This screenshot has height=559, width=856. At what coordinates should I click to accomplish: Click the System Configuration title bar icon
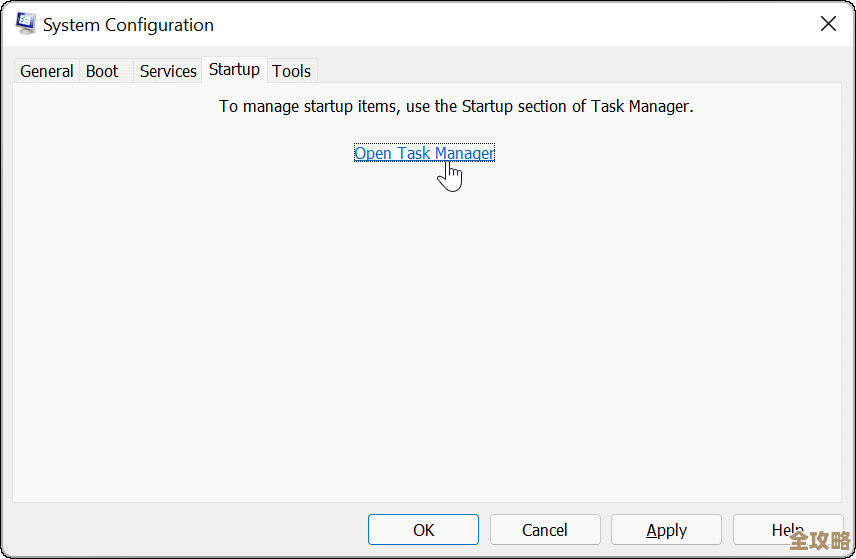(26, 24)
